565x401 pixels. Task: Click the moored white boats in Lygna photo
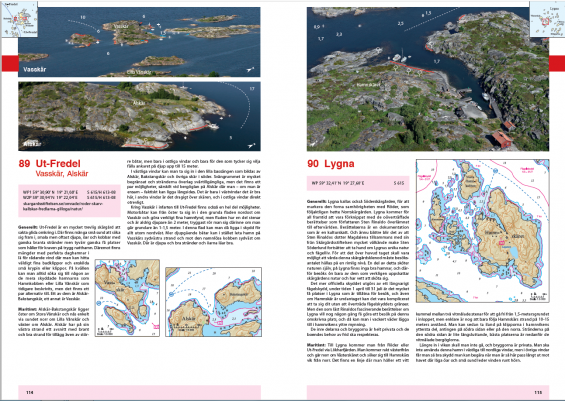401,58
